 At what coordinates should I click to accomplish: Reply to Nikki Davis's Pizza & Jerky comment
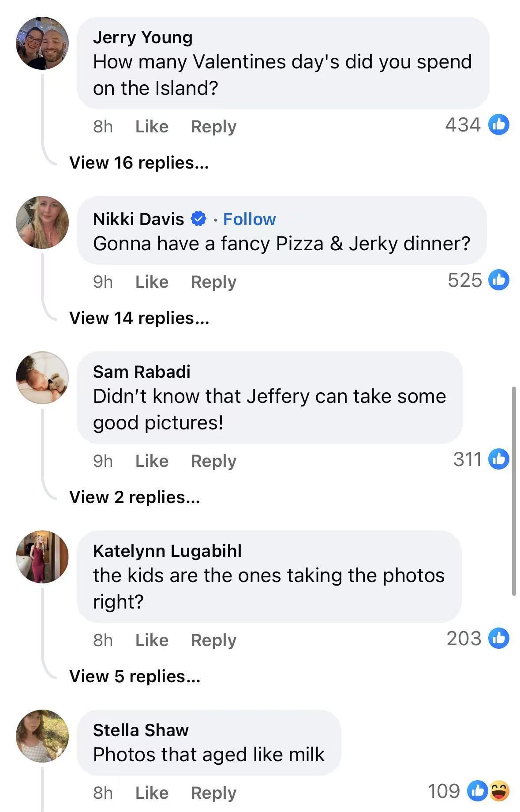[213, 282]
